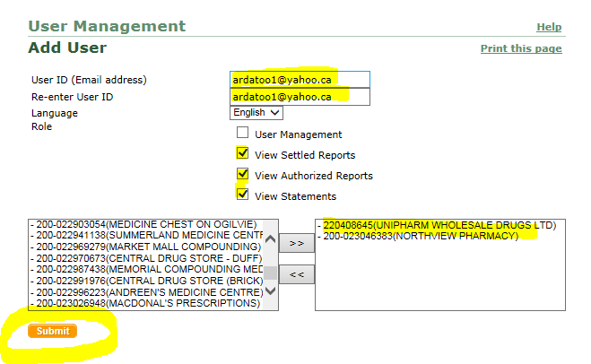This screenshot has height=364, width=591.
Task: Open the Help link
Action: [x=549, y=27]
